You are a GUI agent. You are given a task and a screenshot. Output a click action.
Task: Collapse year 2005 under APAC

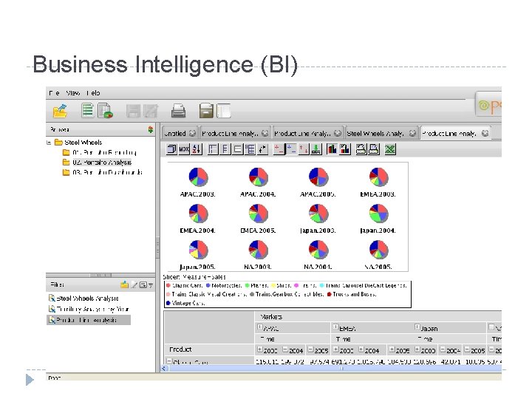pos(310,349)
